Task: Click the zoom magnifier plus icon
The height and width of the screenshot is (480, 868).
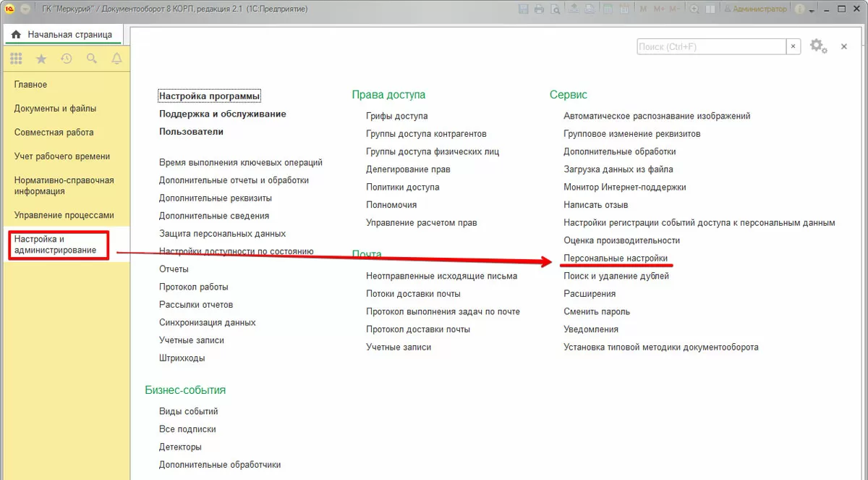Action: [694, 9]
